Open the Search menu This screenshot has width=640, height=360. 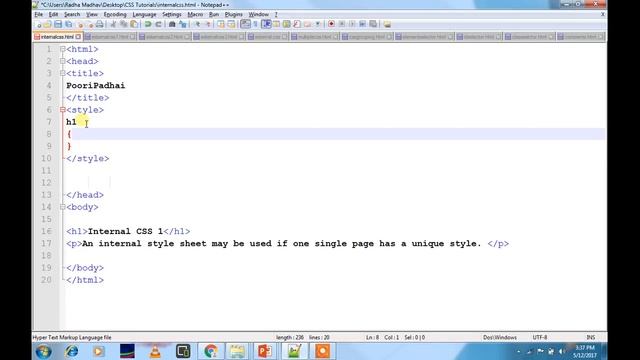pyautogui.click(x=72, y=14)
